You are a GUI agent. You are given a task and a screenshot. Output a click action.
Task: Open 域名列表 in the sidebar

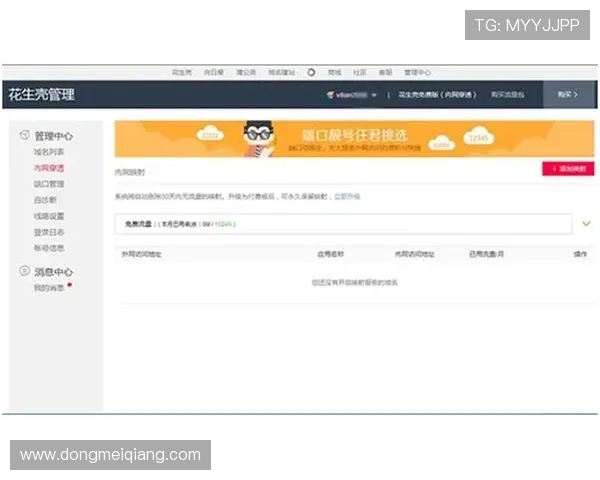49,152
